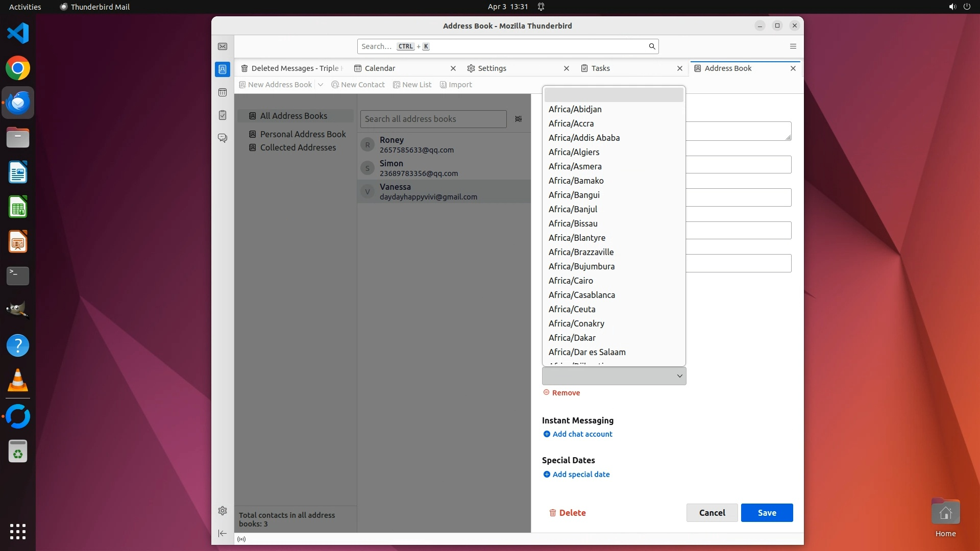
Task: Click the remove icon beside Remove
Action: [546, 392]
